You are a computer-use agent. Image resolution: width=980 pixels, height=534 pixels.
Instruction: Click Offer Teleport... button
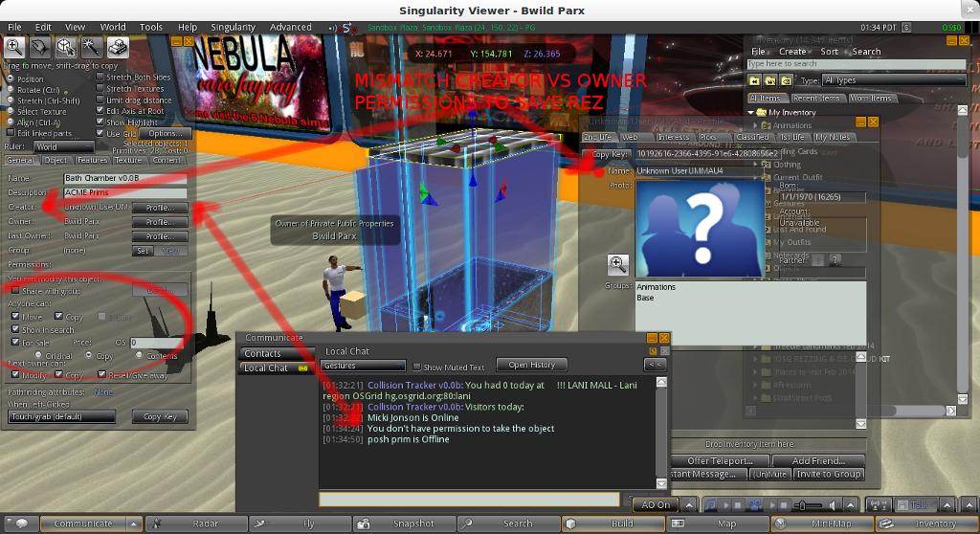(x=720, y=461)
